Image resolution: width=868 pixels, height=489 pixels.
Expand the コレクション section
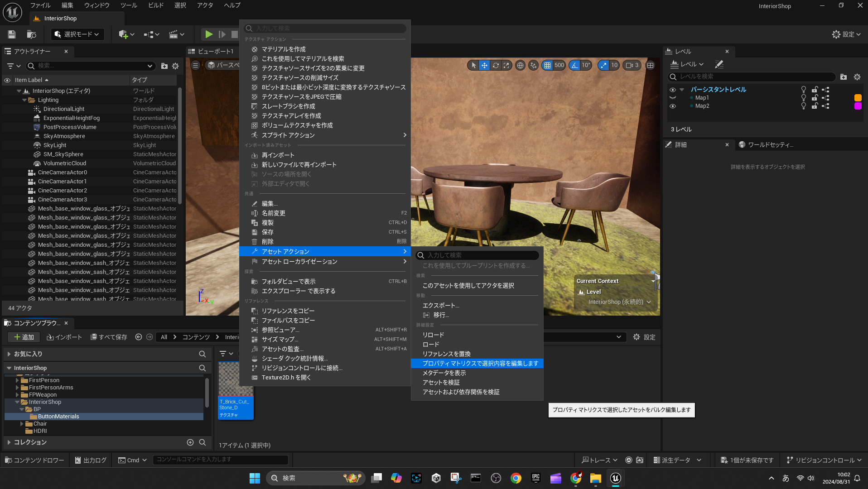[9, 442]
